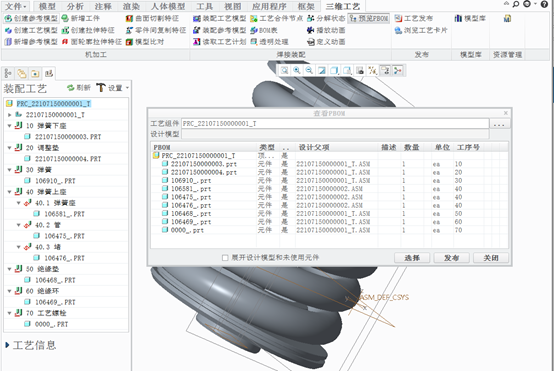Open the folder browser navigator tab
Viewport: 554px width, 371px height.
(x=22, y=73)
